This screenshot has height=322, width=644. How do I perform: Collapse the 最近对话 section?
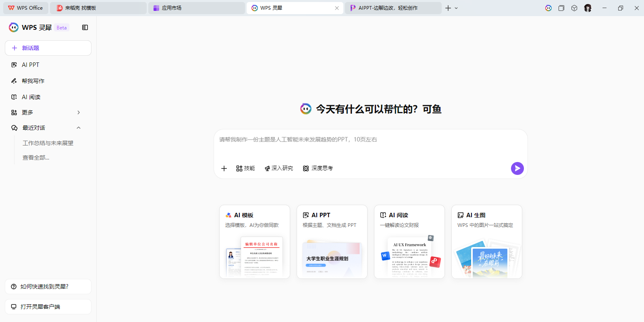79,128
